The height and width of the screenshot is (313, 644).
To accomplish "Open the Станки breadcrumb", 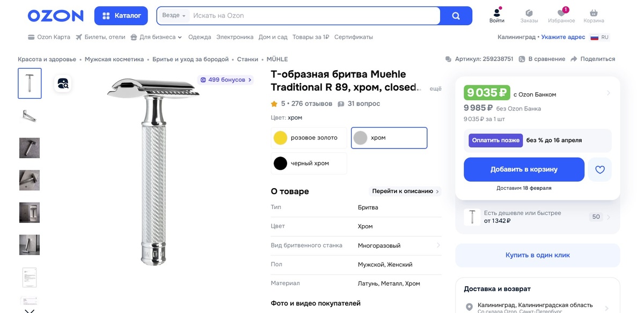I will (247, 59).
